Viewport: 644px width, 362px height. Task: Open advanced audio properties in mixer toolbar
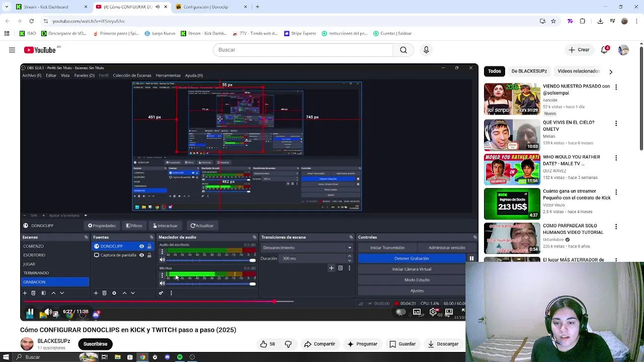click(161, 293)
